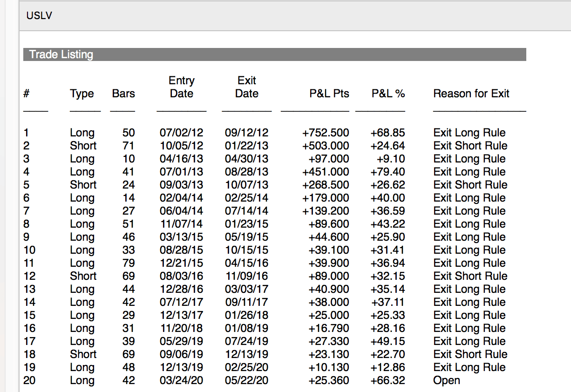Select exit date 11/09/16
Image resolution: width=571 pixels, height=392 pixels.
tap(247, 276)
